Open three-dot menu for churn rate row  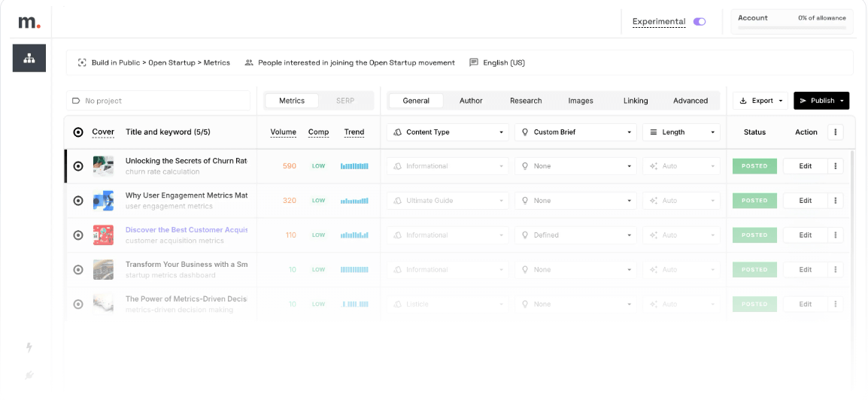pyautogui.click(x=835, y=166)
